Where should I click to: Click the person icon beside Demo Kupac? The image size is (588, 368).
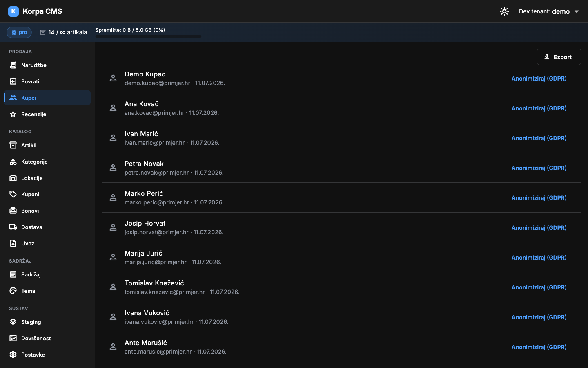(113, 78)
